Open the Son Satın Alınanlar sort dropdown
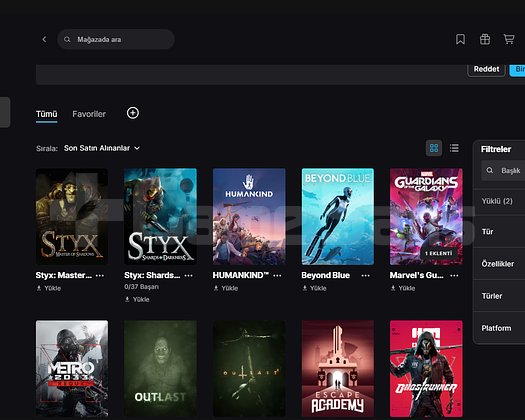 (102, 148)
